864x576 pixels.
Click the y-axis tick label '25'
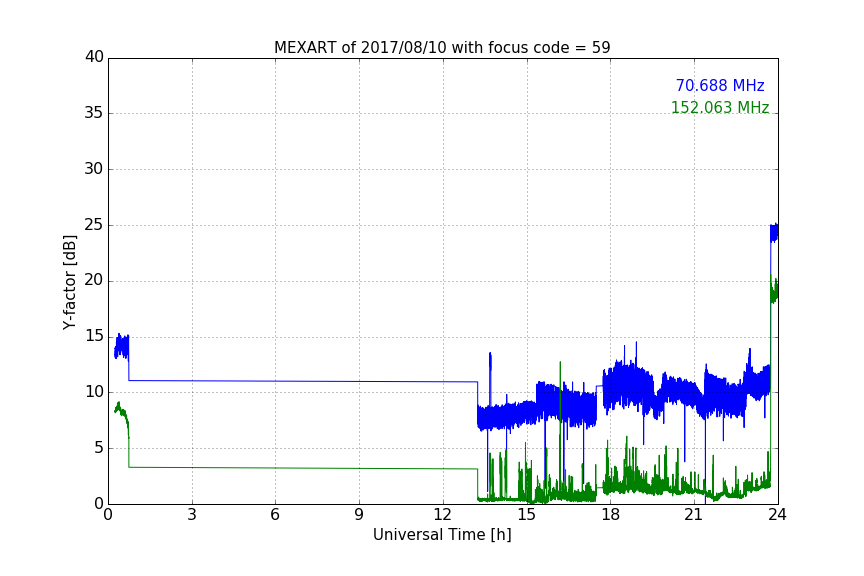click(94, 225)
